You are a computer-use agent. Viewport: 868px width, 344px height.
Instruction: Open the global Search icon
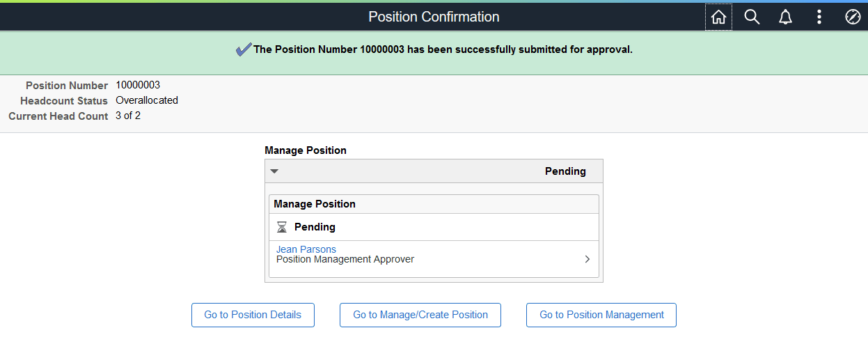pos(752,17)
